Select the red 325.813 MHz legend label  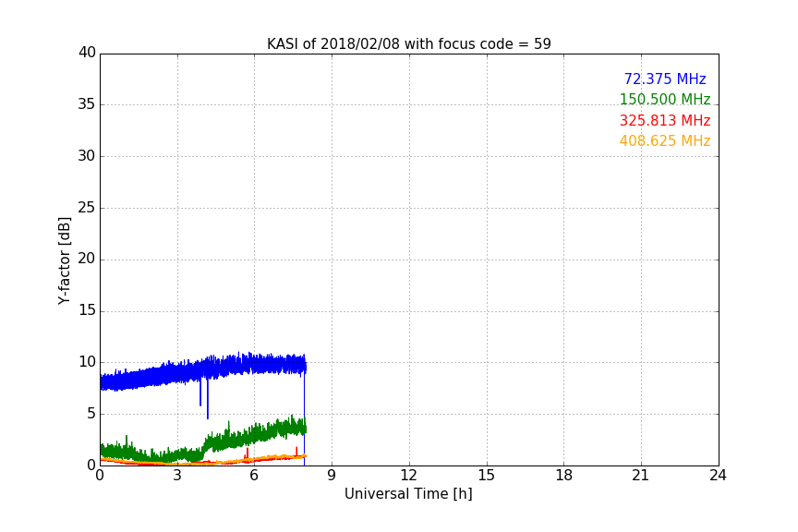pyautogui.click(x=665, y=120)
